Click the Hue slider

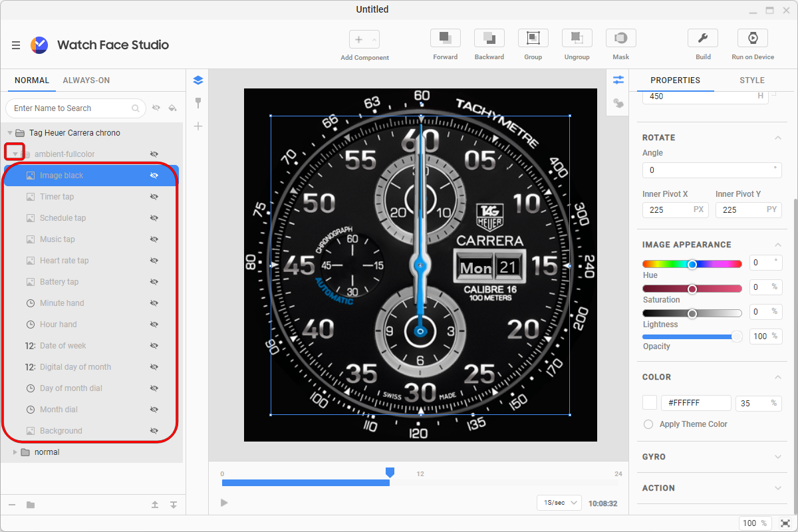click(692, 264)
